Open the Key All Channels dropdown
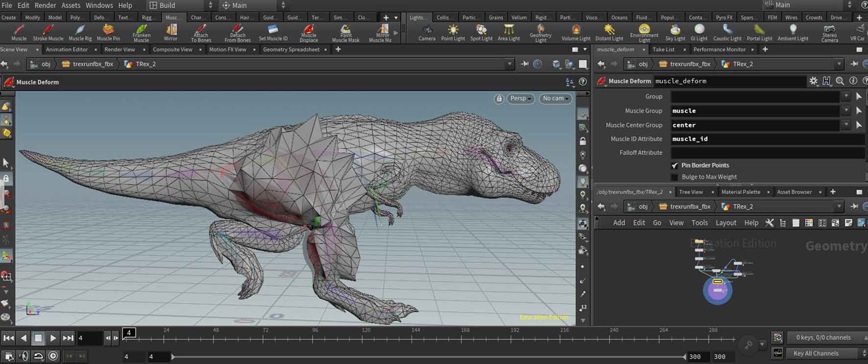Viewport: 868px width, 364px height. [826, 353]
